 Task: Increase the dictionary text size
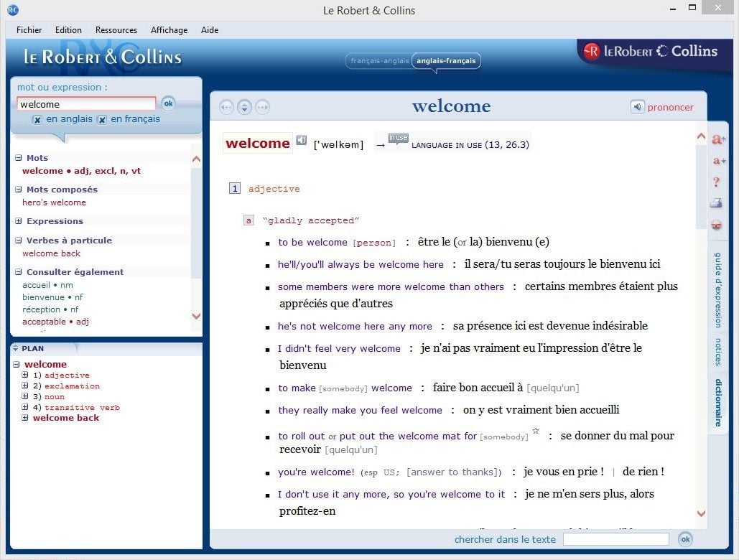click(718, 139)
